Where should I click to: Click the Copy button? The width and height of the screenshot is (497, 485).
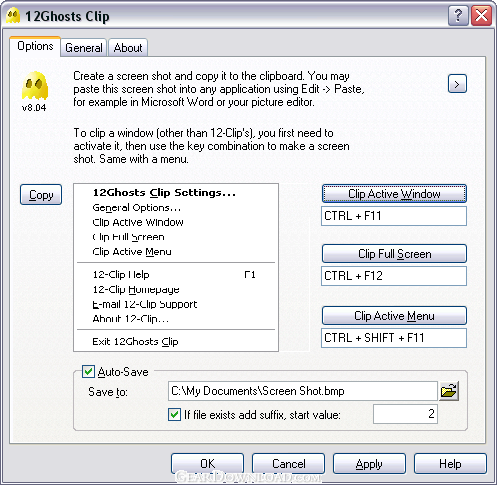41,195
